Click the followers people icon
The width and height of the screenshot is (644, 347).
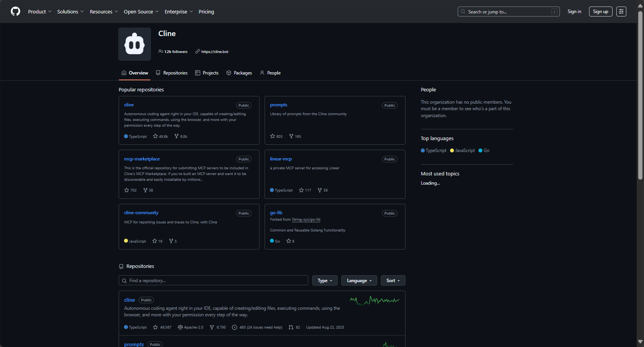tap(161, 51)
